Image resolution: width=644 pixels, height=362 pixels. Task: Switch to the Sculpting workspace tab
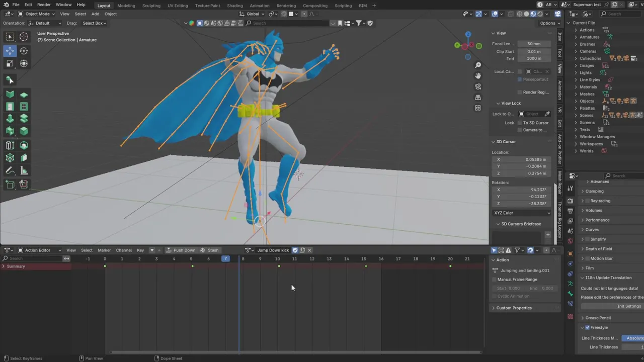click(151, 6)
